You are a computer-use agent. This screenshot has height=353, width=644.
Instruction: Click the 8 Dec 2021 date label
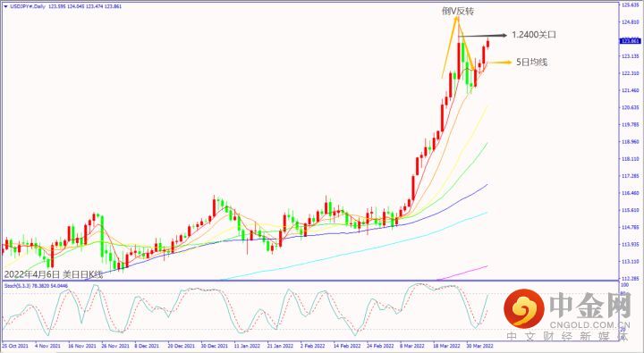click(147, 346)
